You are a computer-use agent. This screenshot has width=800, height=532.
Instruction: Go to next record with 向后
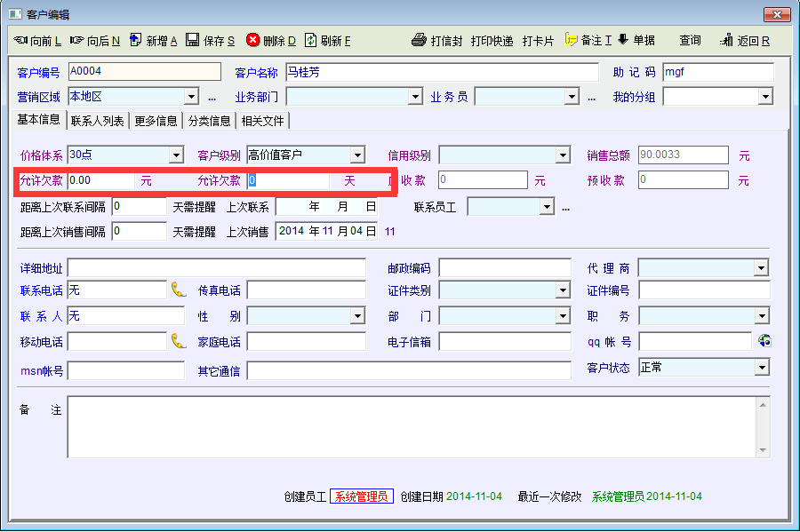pyautogui.click(x=77, y=41)
